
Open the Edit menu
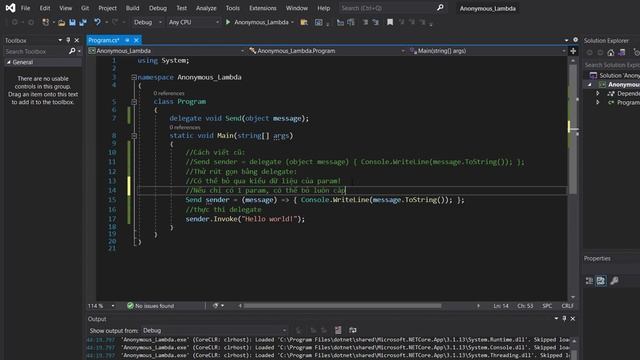45,8
